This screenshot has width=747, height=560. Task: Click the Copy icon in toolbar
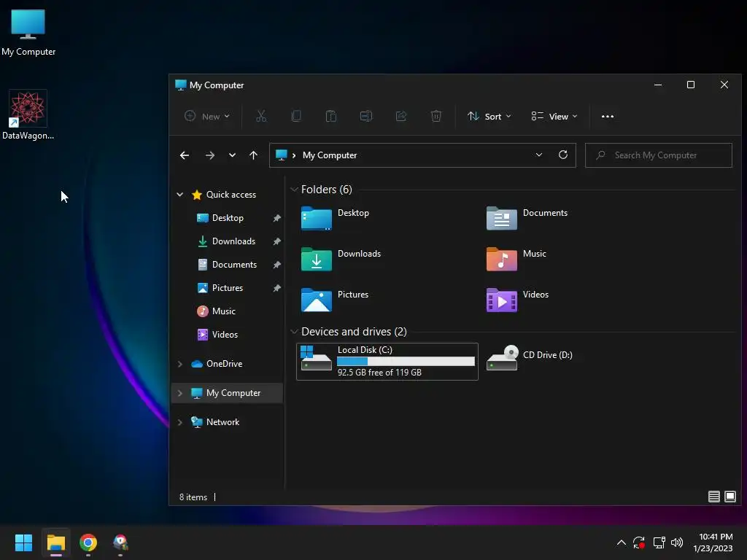(x=296, y=116)
